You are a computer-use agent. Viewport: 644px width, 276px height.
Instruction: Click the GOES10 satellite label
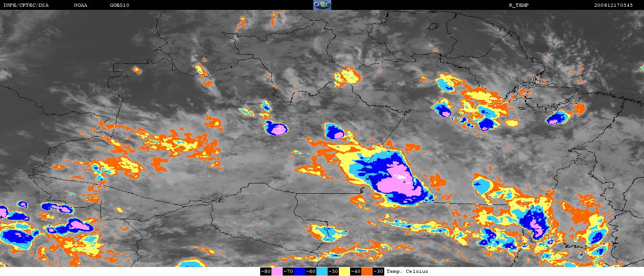coord(120,5)
